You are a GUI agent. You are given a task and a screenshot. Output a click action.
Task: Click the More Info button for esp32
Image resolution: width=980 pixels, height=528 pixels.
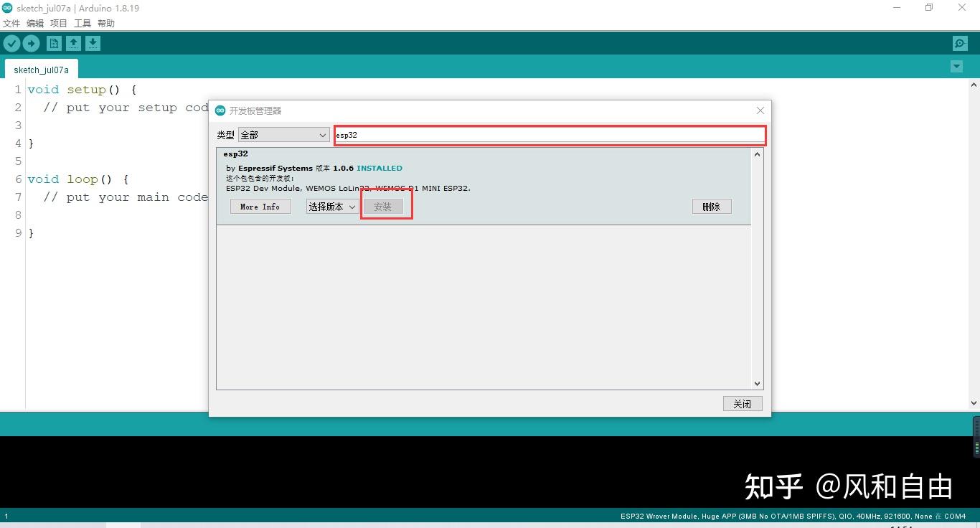point(260,207)
